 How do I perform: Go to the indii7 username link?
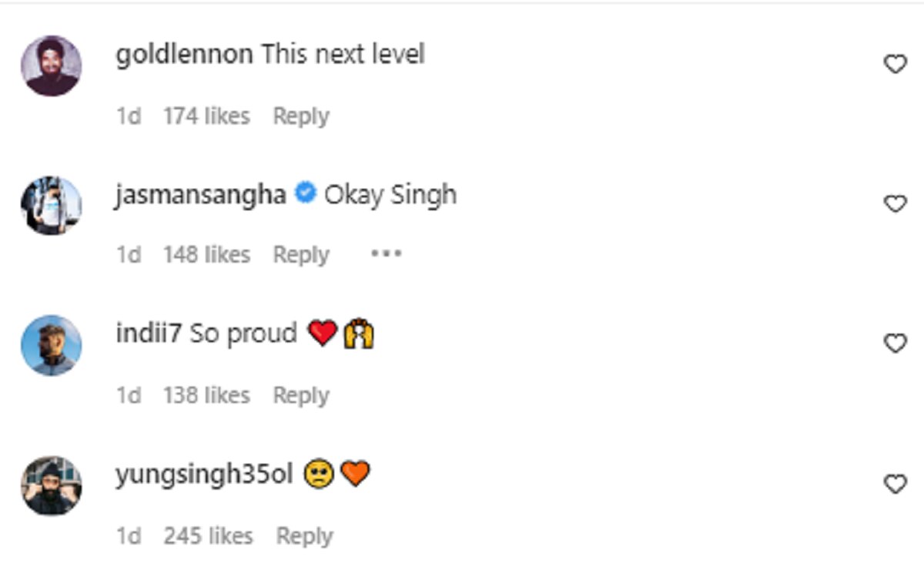pos(148,334)
